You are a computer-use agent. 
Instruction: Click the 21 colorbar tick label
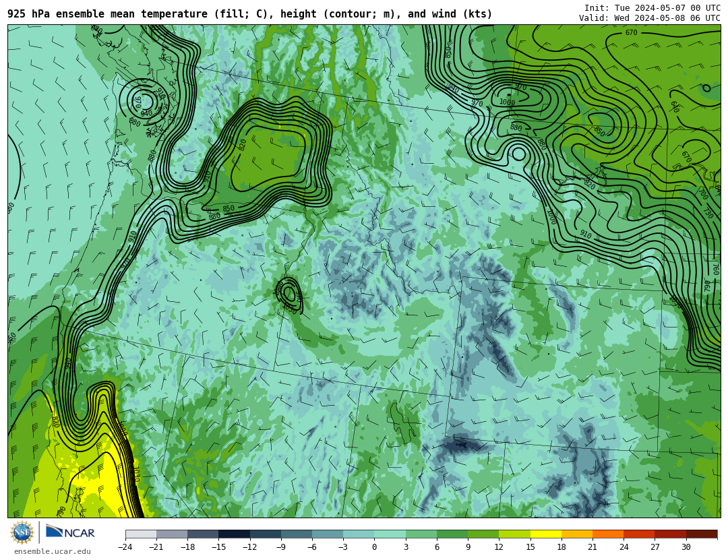[x=593, y=547]
